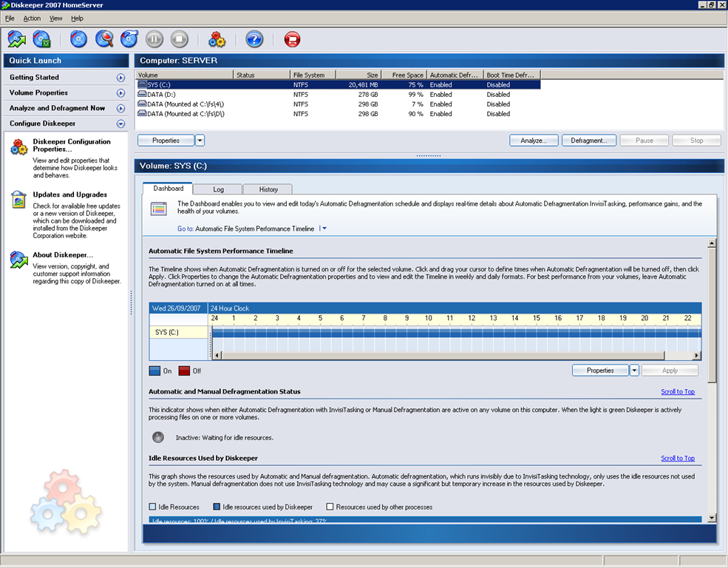Open the Help menu
This screenshot has height=568, width=728.
(77, 18)
